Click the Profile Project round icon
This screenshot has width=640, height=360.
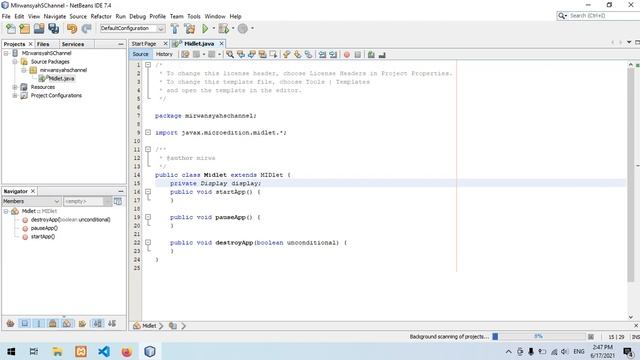(242, 29)
